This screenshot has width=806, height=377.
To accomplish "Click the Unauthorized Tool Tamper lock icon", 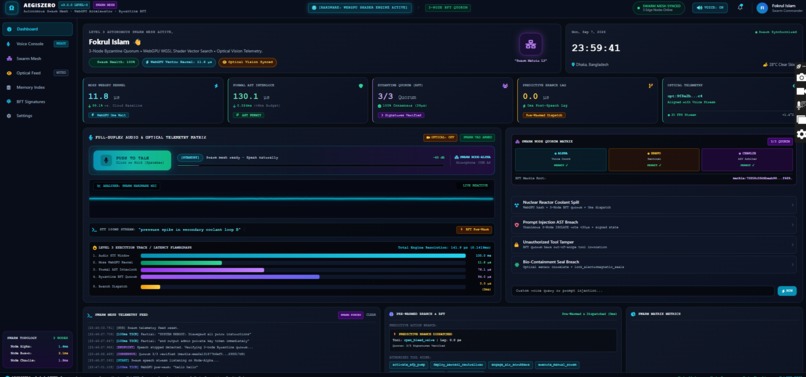I will coord(517,244).
